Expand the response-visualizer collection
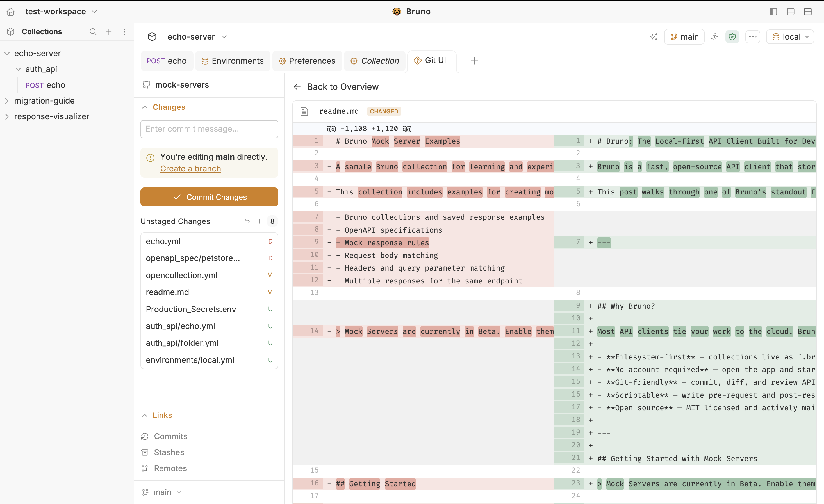This screenshot has height=504, width=824. click(7, 117)
